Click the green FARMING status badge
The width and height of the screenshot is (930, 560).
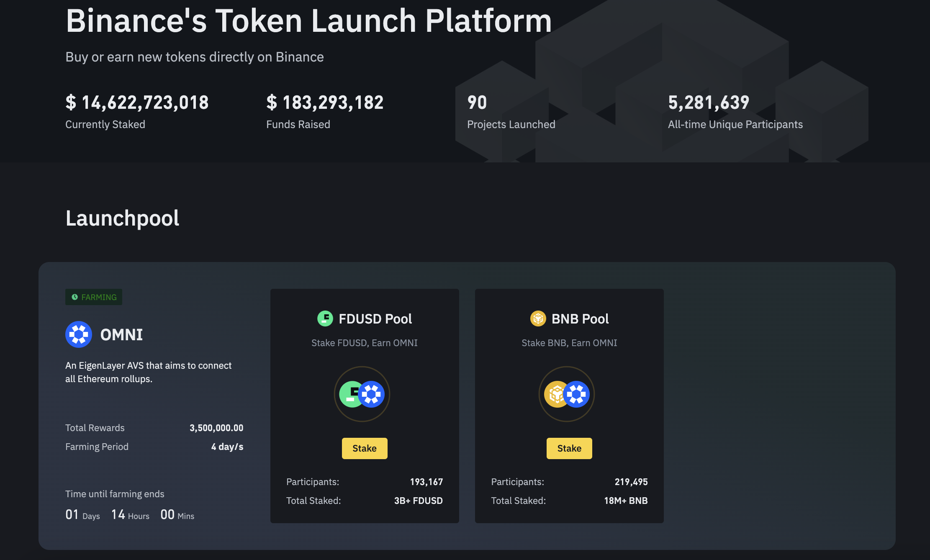tap(94, 297)
